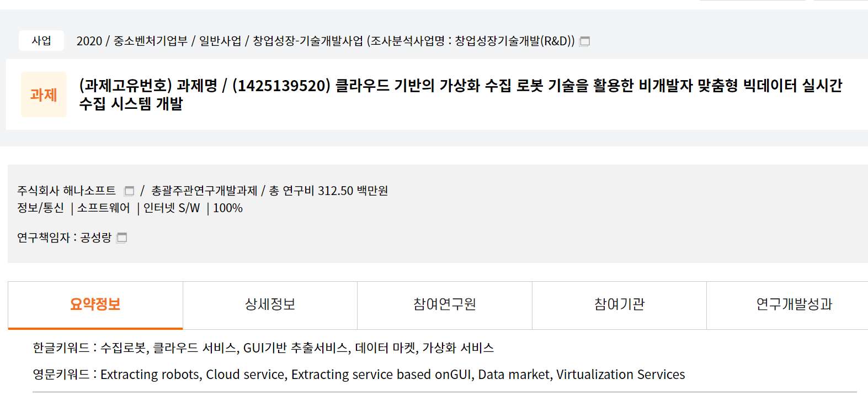Viewport: 868px width, 400px height.
Task: Open the 참여연구원 tab
Action: click(445, 305)
